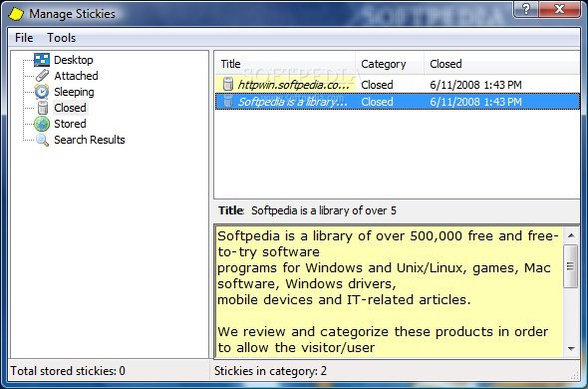Click the Title preview text 'Softpedia is a library of over 5'
588x389 pixels.
coord(324,210)
